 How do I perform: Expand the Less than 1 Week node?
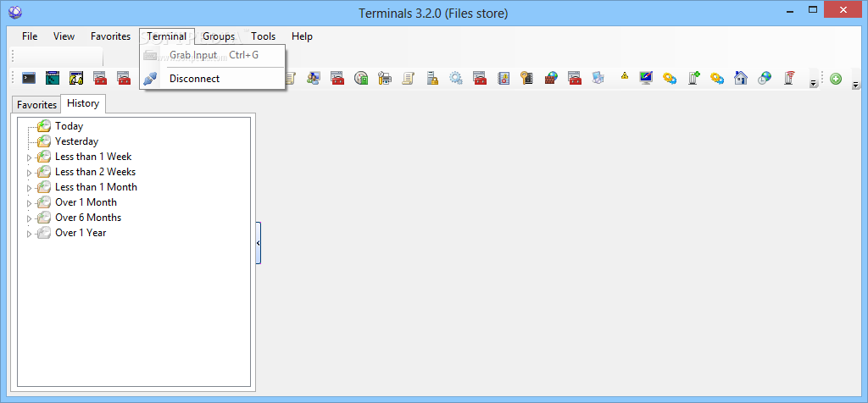pyautogui.click(x=30, y=158)
